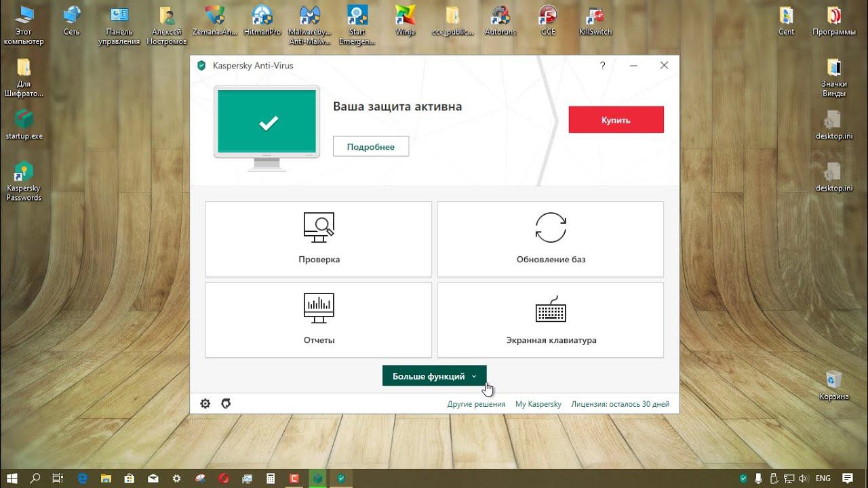Viewport: 868px width, 488px height.
Task: Open network status tray icon
Action: pos(788,479)
